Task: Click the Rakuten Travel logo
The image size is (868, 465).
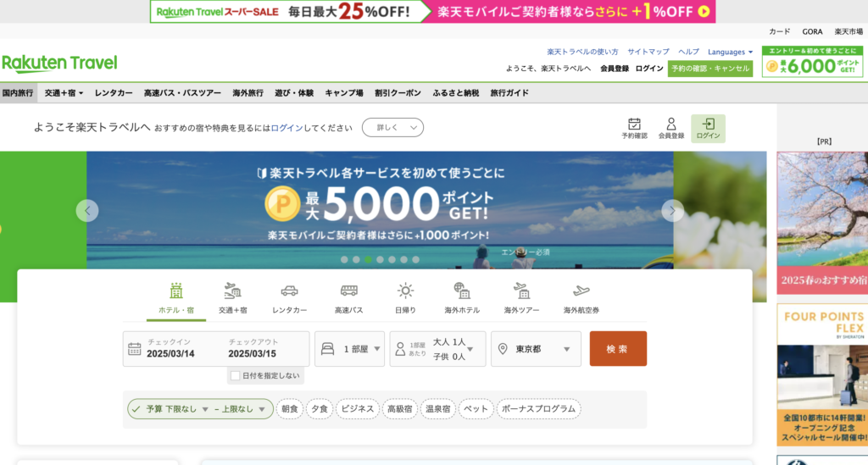Action: point(60,64)
